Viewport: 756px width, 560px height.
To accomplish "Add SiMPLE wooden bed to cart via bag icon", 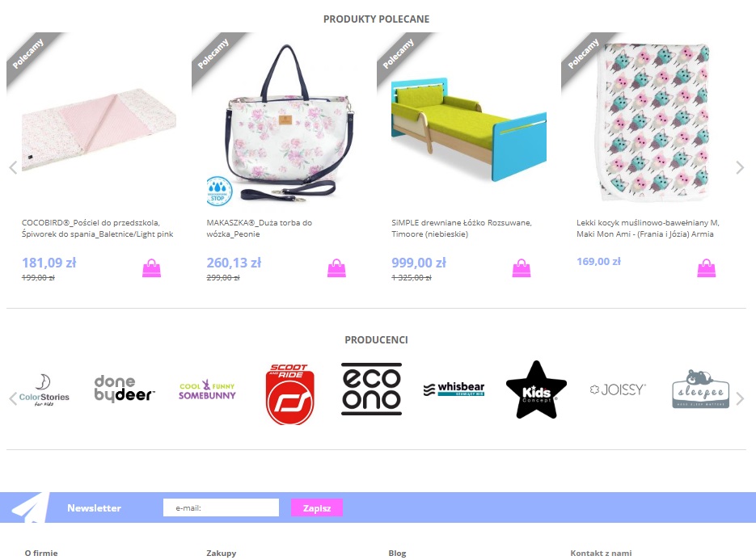I will [x=522, y=268].
